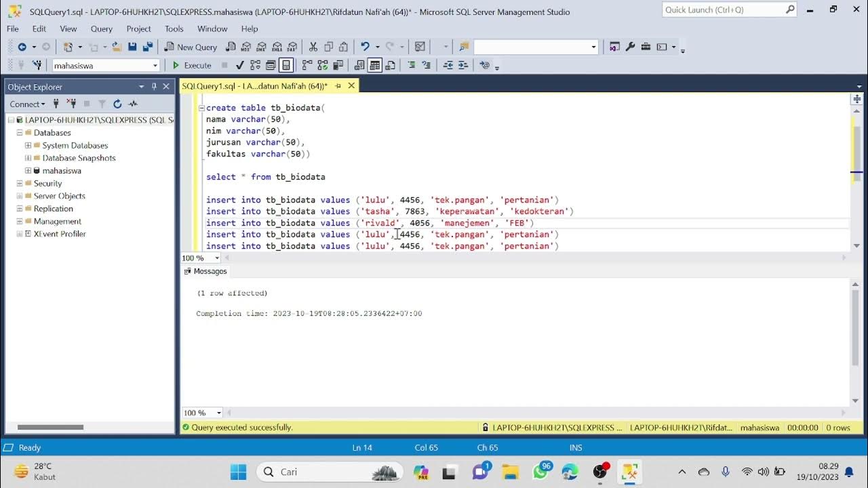Toggle Include Live Query Statistics
The width and height of the screenshot is (868, 488).
pos(322,65)
